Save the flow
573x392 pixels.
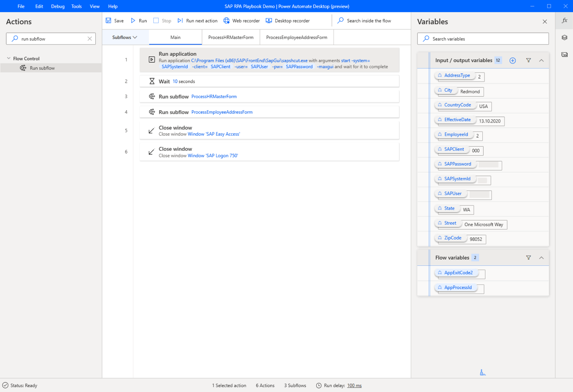[x=115, y=20]
